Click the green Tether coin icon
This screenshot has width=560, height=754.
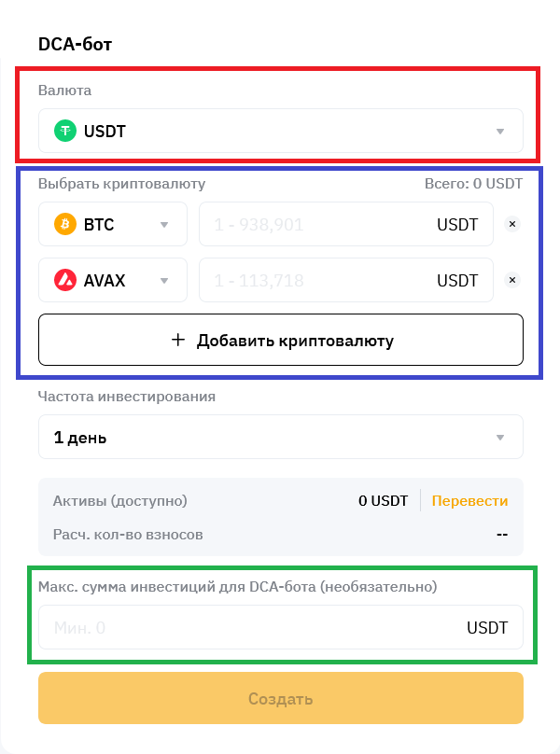point(64,132)
